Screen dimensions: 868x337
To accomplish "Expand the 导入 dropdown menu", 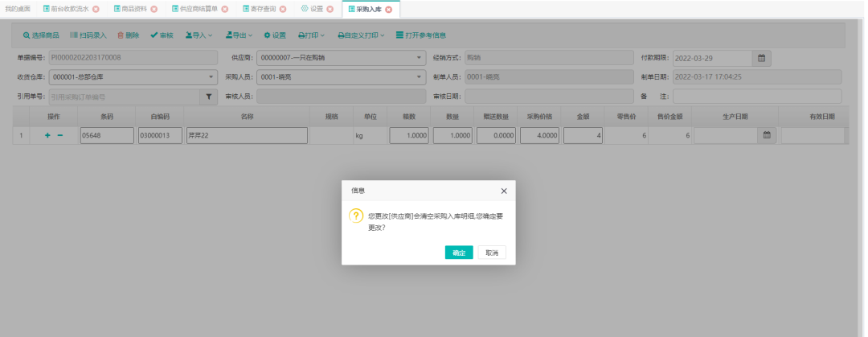I will click(199, 35).
